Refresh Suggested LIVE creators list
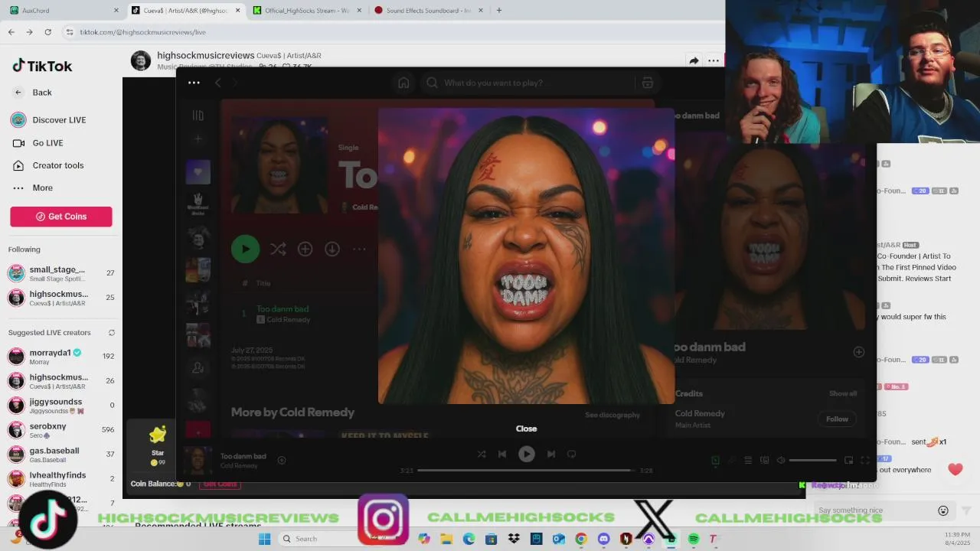 click(x=112, y=333)
